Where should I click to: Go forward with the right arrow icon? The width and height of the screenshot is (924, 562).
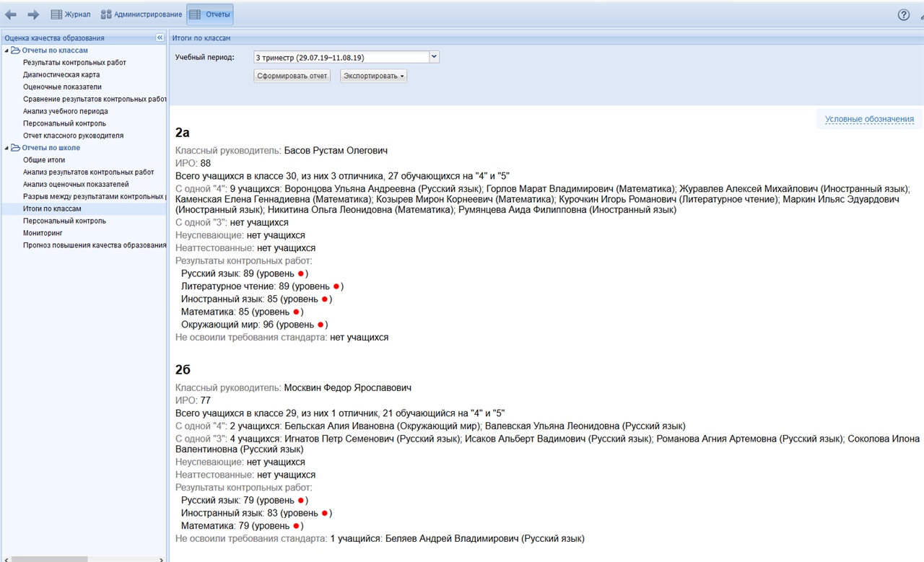pyautogui.click(x=33, y=14)
